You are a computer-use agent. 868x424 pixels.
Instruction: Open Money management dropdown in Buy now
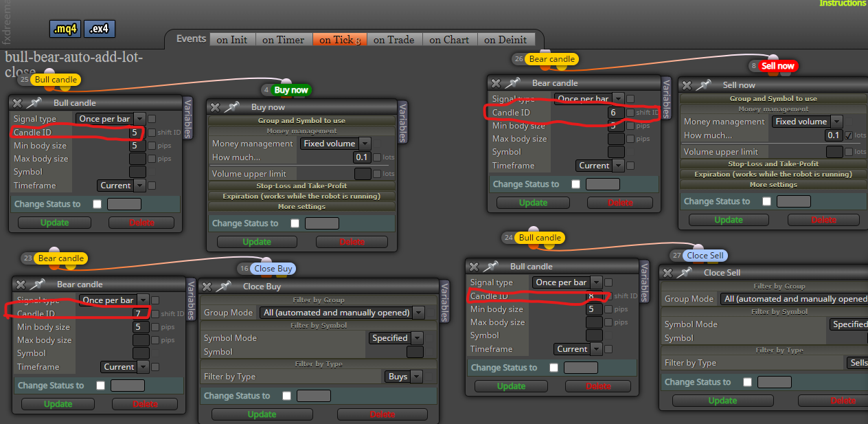click(336, 144)
